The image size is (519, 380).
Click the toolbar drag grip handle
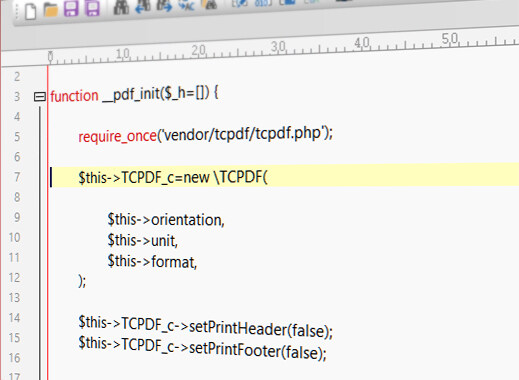[16, 12]
